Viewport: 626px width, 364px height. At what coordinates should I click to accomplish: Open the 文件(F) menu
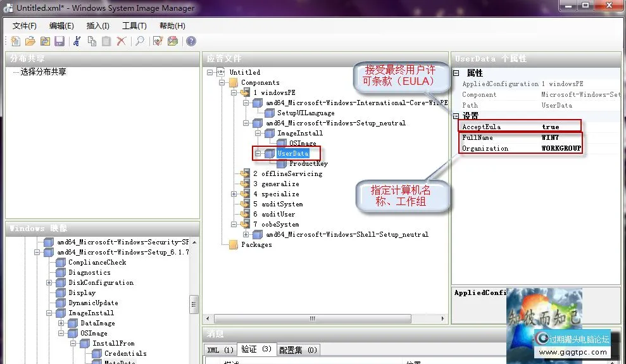point(24,26)
